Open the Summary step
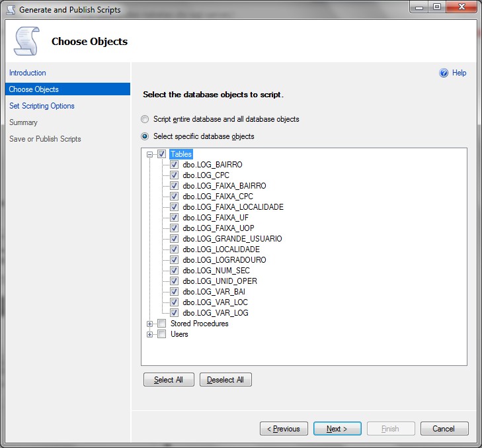Image resolution: width=482 pixels, height=448 pixels. 23,122
